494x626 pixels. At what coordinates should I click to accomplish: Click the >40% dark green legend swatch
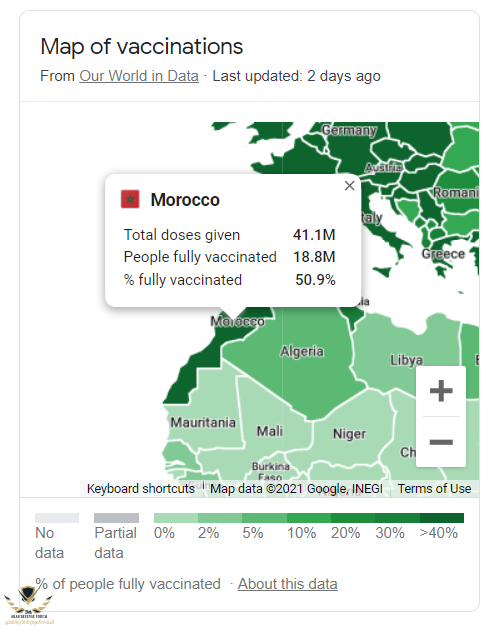(x=442, y=518)
